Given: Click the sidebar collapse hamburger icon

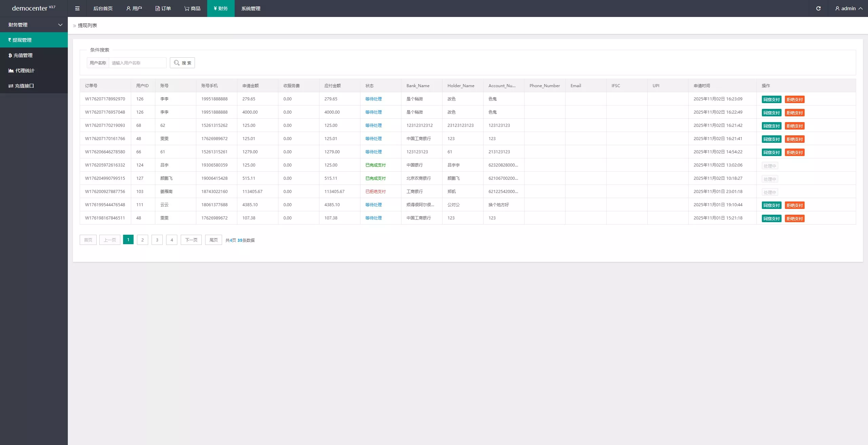Looking at the screenshot, I should pyautogui.click(x=77, y=8).
